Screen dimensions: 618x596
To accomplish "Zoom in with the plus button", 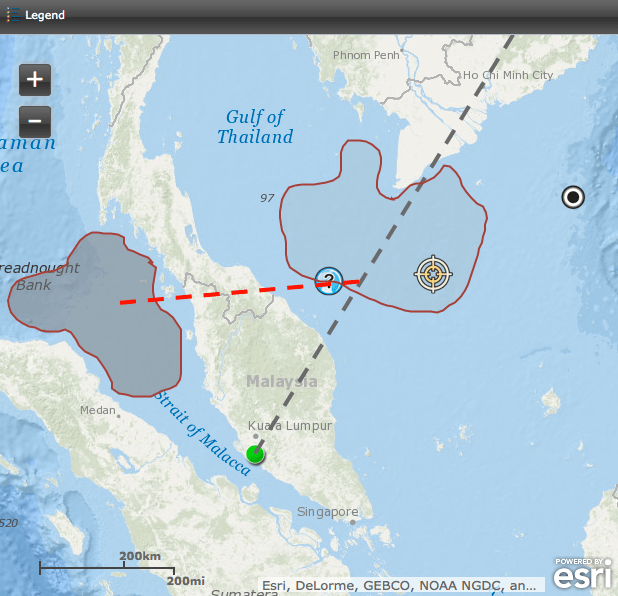I will (35, 80).
